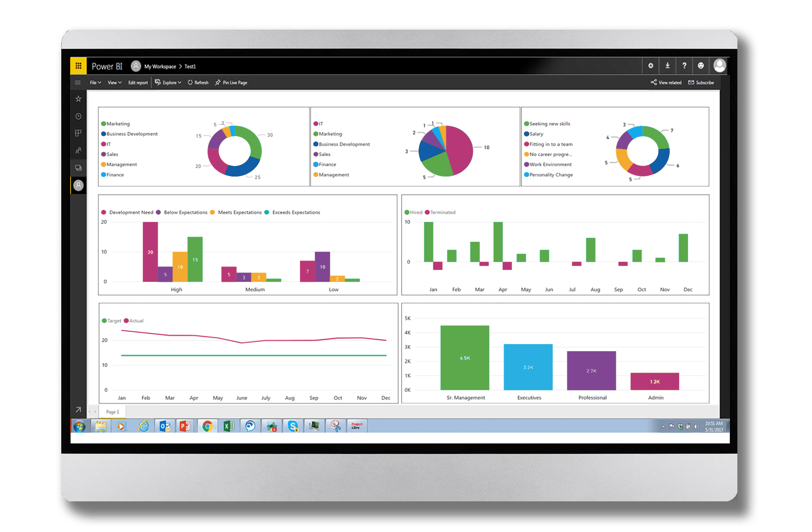The width and height of the screenshot is (812, 532).
Task: Launch Internet Explorer from taskbar
Action: click(144, 426)
